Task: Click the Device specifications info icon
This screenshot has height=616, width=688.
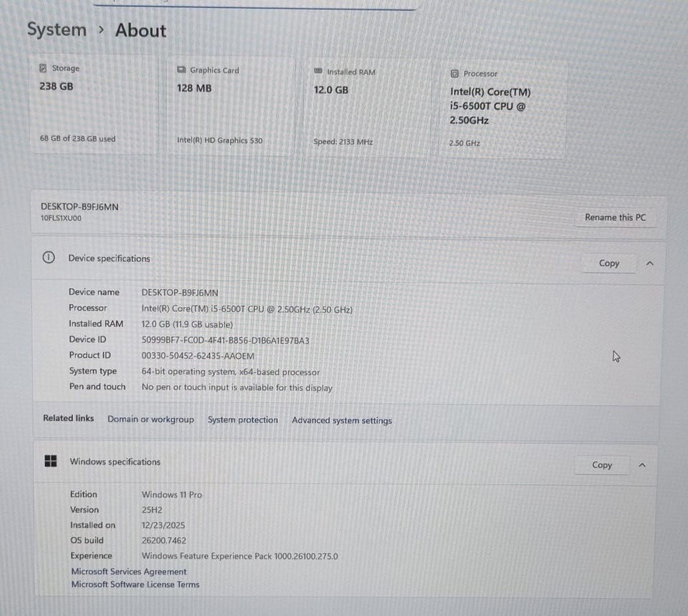Action: tap(49, 257)
